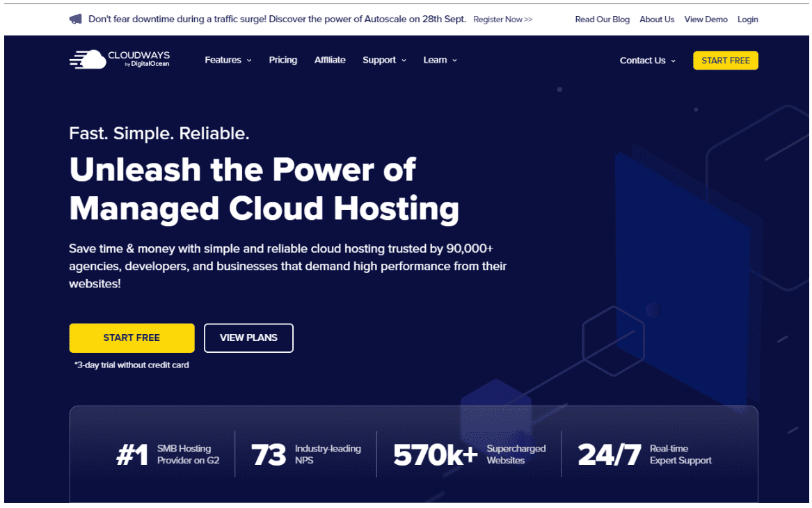This screenshot has height=508, width=812.
Task: Click the #1 SMB Hosting Provider stat
Action: [168, 454]
